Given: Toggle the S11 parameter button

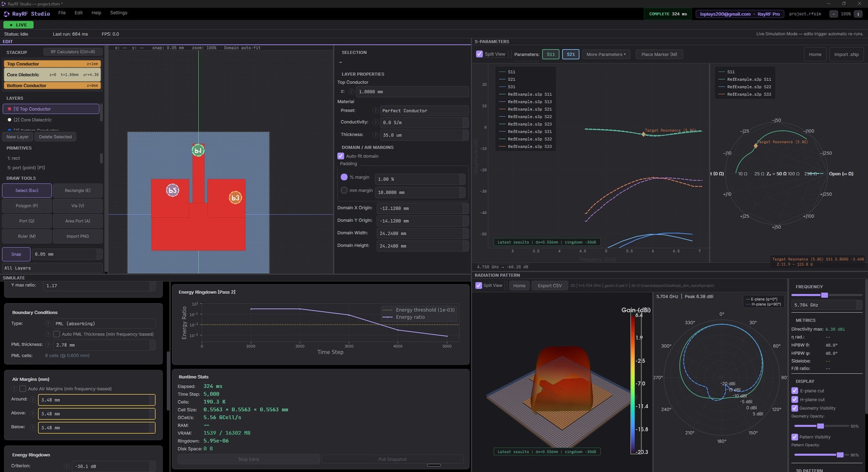Looking at the screenshot, I should click(550, 54).
